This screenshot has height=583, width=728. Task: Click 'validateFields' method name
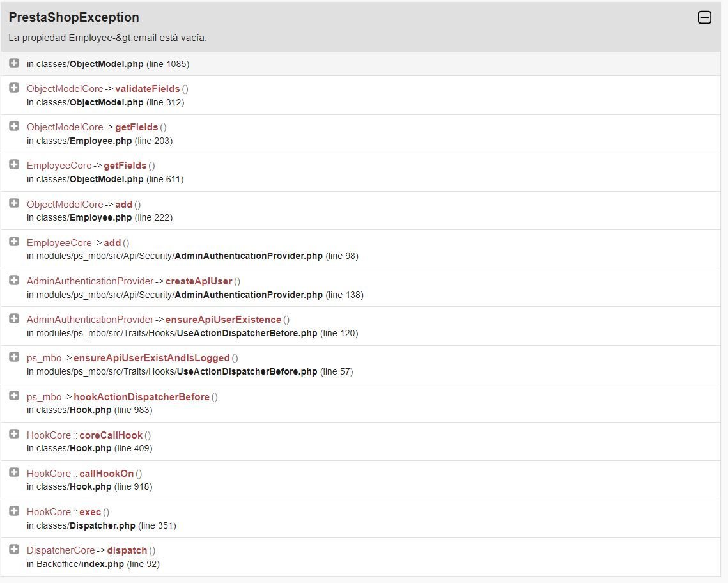point(147,89)
